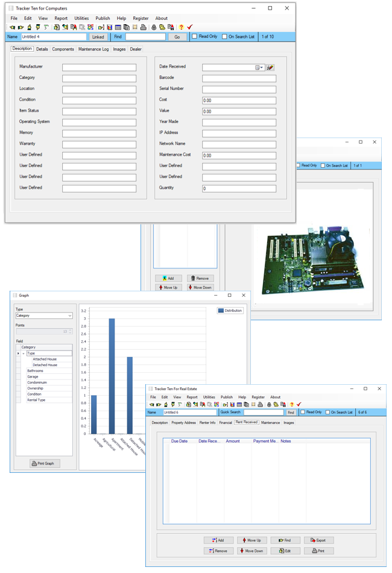This screenshot has height=573, width=392.
Task: Click the Distribution legend color swatch
Action: click(x=221, y=311)
